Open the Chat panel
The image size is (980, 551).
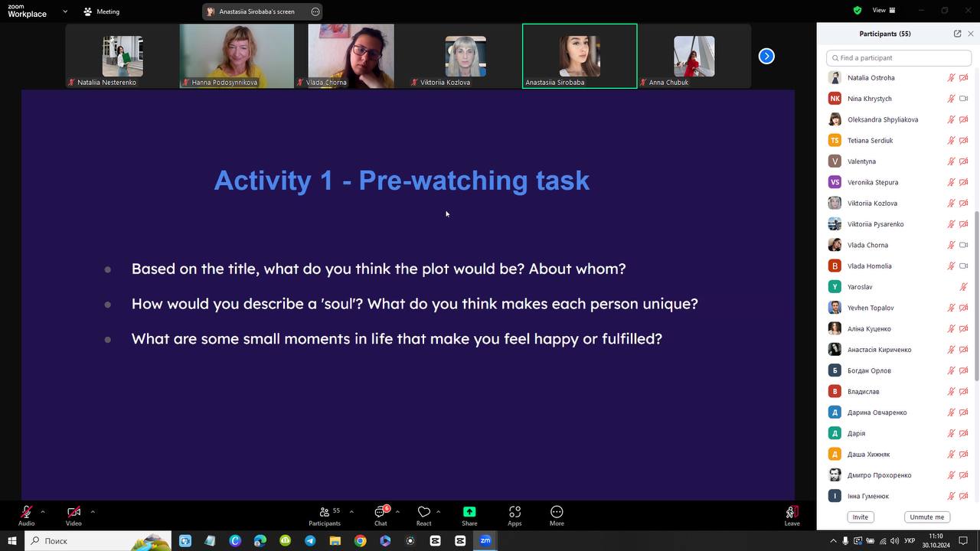[x=381, y=513]
